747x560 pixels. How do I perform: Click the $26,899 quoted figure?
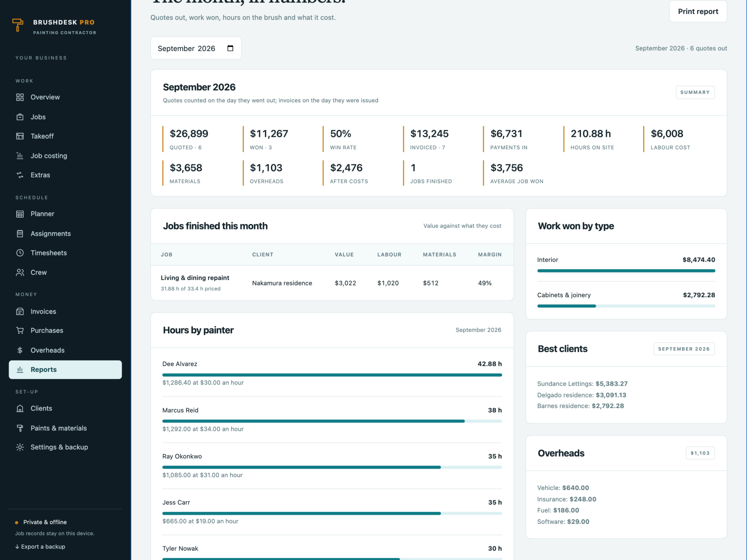click(189, 134)
